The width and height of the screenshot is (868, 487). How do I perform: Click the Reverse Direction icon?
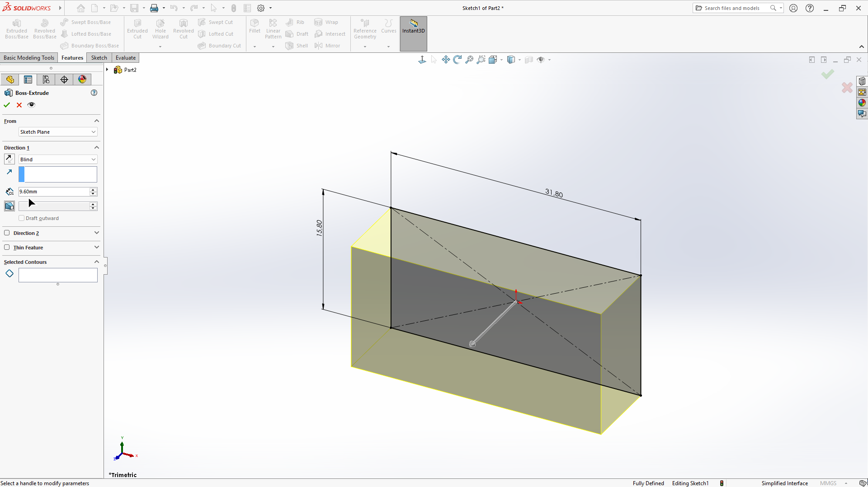coord(9,159)
